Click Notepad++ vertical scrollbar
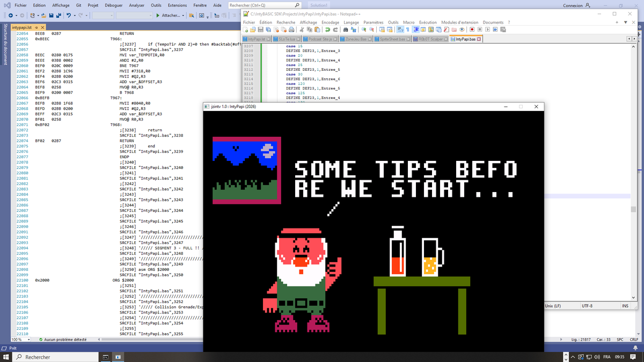644x362 pixels. pos(633,172)
